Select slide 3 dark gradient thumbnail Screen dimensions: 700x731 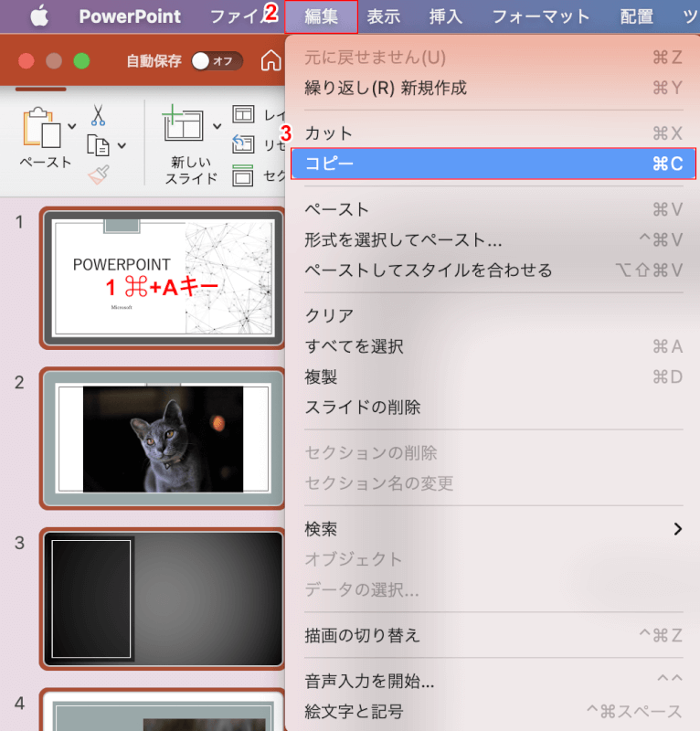[163, 599]
